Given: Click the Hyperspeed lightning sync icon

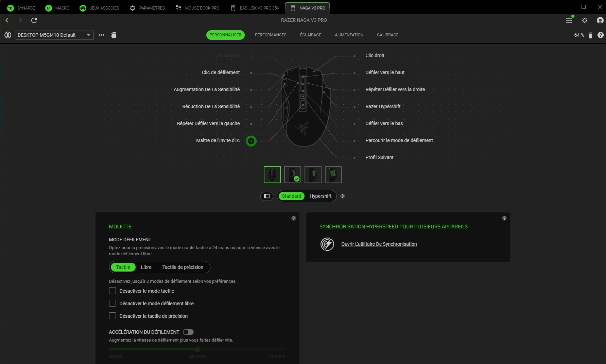Looking at the screenshot, I should pyautogui.click(x=327, y=244).
